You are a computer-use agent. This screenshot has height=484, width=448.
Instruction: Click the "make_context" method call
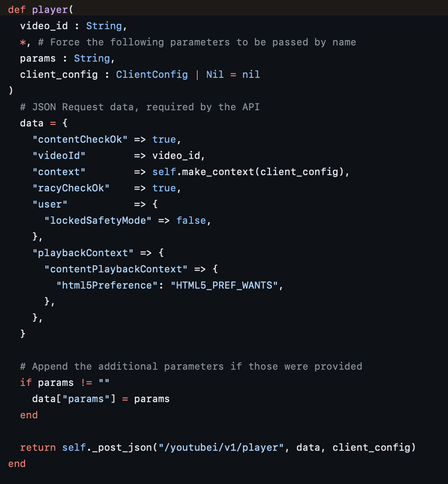[x=218, y=172]
